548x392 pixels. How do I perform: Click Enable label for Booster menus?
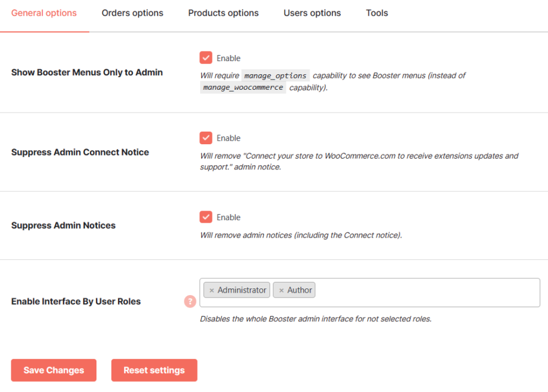pos(229,58)
